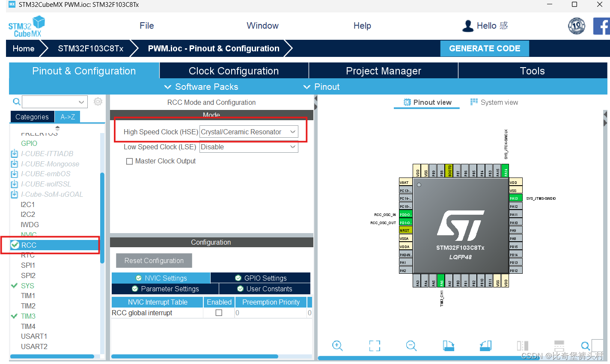
Task: Select the green PA14 pin on chip
Action: click(x=505, y=170)
